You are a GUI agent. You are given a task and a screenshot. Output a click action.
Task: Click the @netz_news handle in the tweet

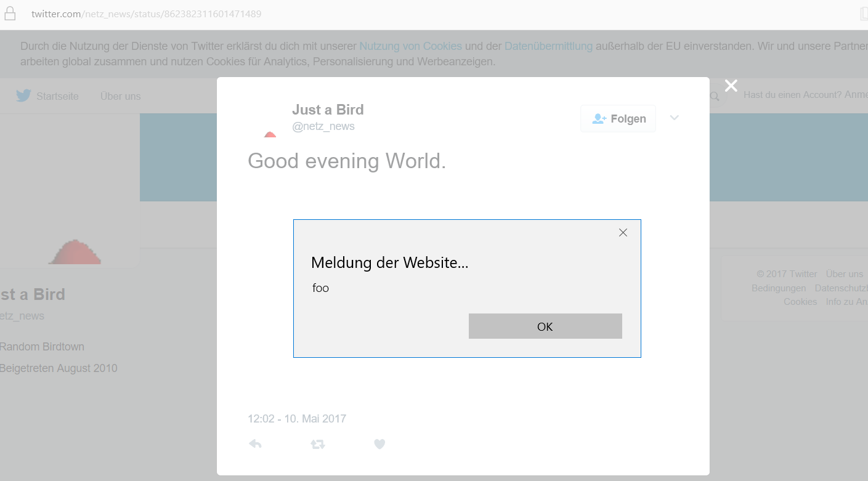pyautogui.click(x=323, y=126)
